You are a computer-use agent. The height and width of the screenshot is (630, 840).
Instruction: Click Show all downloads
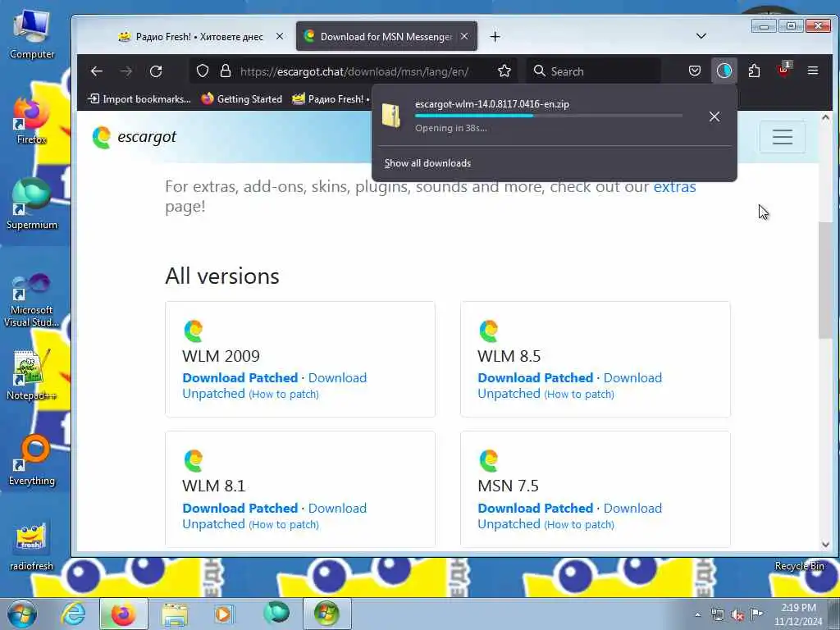pyautogui.click(x=427, y=163)
